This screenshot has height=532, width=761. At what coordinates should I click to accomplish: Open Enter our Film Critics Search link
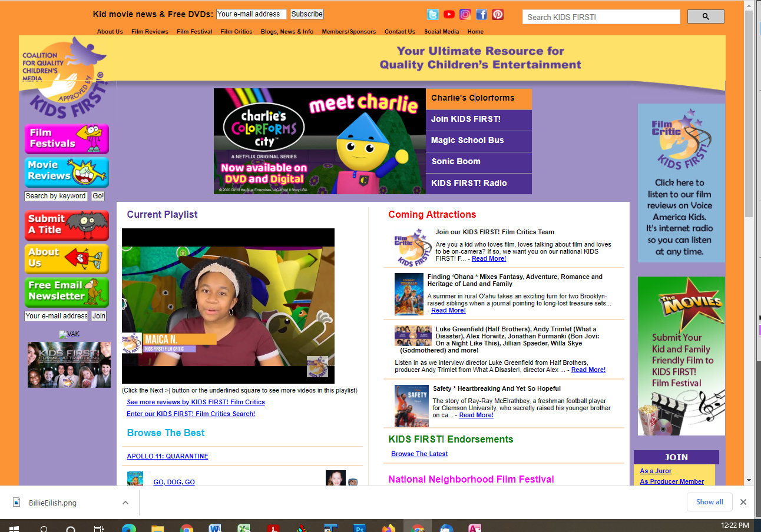point(191,414)
